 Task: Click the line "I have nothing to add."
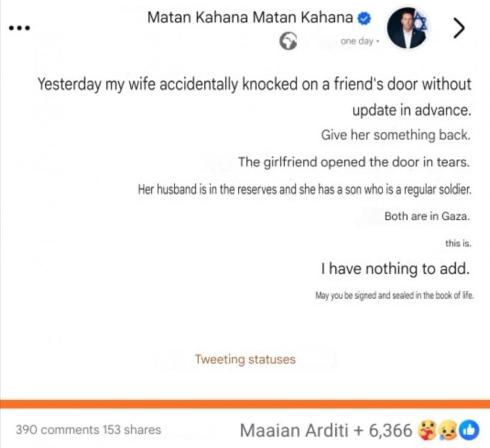click(394, 269)
